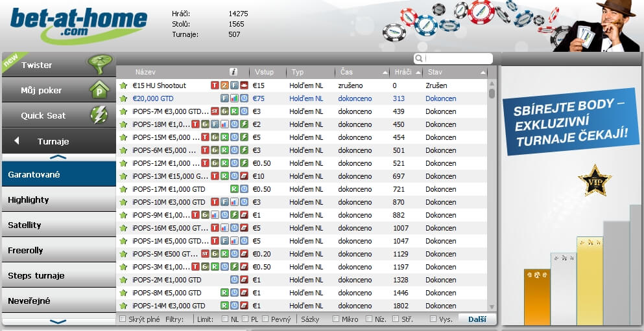The height and width of the screenshot is (331, 644).
Task: Click the ST icon on iPOPS-7M row
Action: pos(215,111)
